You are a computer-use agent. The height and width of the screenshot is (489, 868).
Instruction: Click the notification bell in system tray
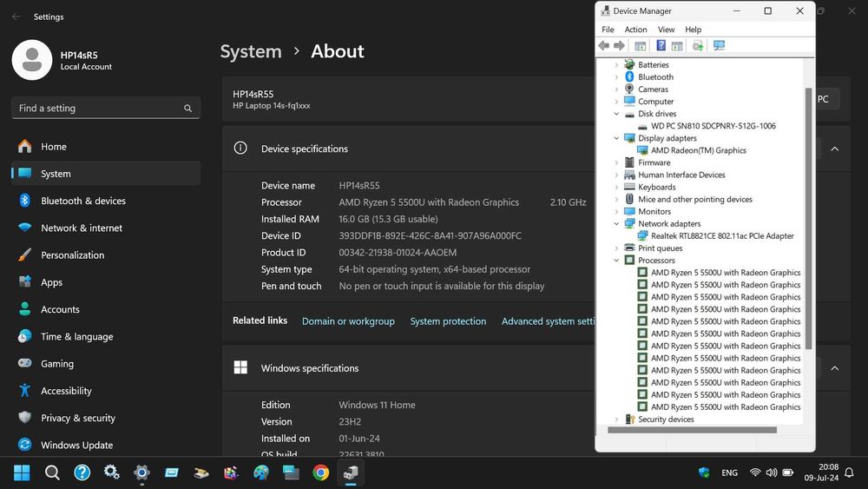pyautogui.click(x=849, y=472)
